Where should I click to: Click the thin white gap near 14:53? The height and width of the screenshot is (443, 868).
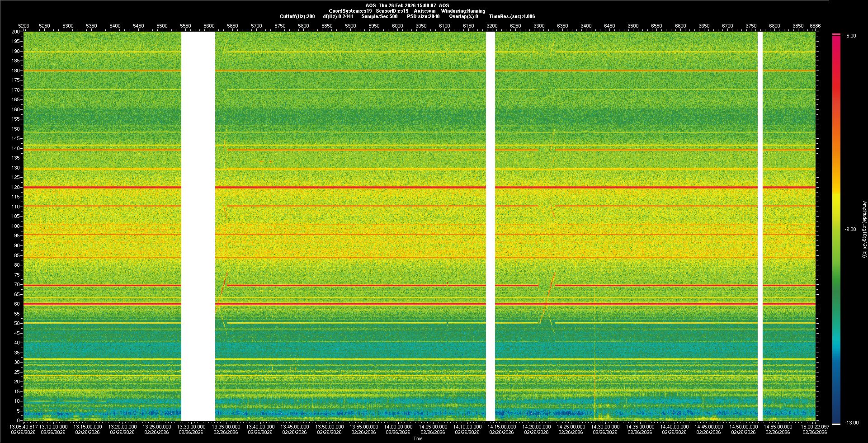coord(760,226)
